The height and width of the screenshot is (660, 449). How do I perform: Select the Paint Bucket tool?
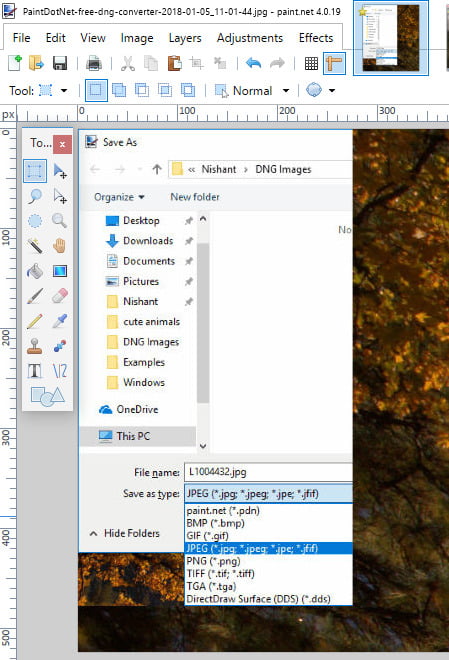coord(35,271)
